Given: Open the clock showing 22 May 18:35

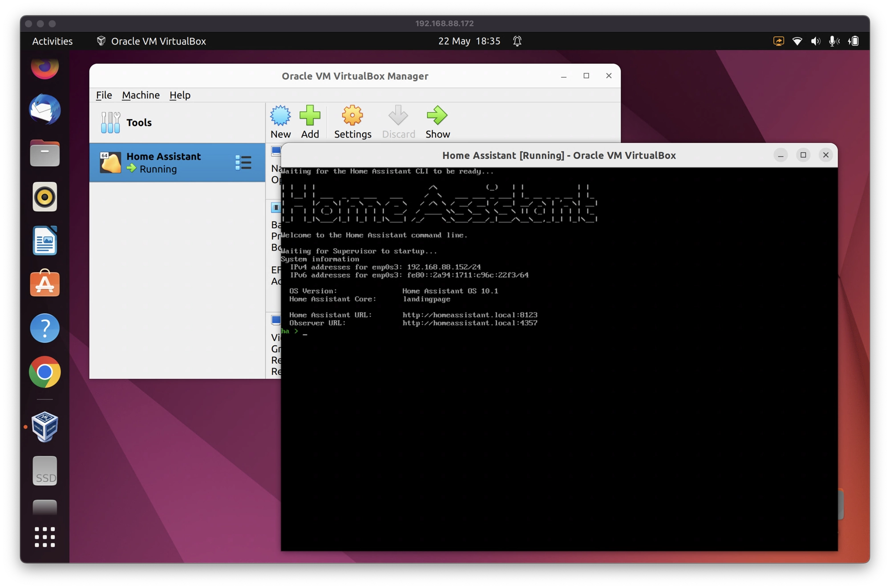Looking at the screenshot, I should (469, 41).
